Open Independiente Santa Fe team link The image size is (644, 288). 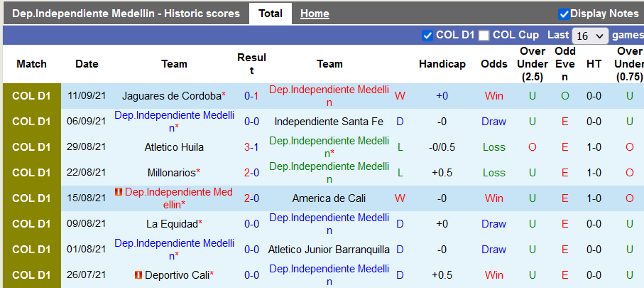(329, 122)
